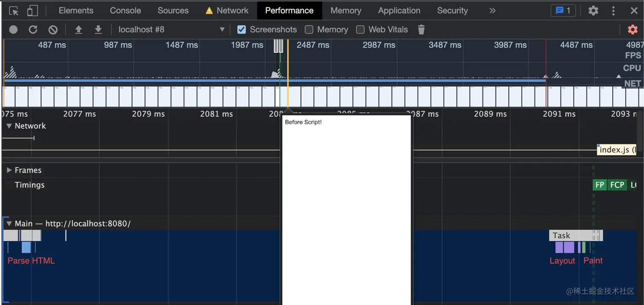Viewport: 644px width, 305px height.
Task: Collapse the Main thread track
Action: pos(9,224)
